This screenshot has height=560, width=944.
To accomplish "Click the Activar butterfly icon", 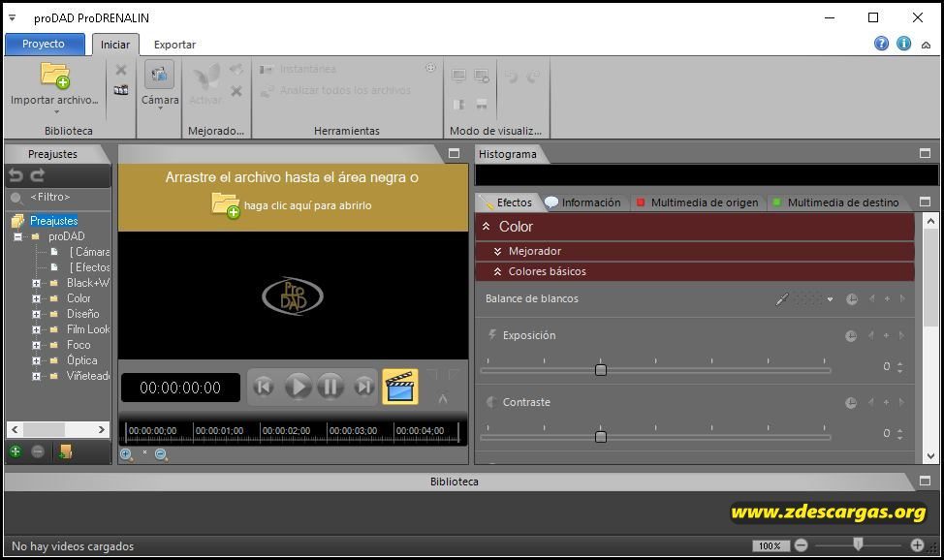I will pyautogui.click(x=205, y=77).
